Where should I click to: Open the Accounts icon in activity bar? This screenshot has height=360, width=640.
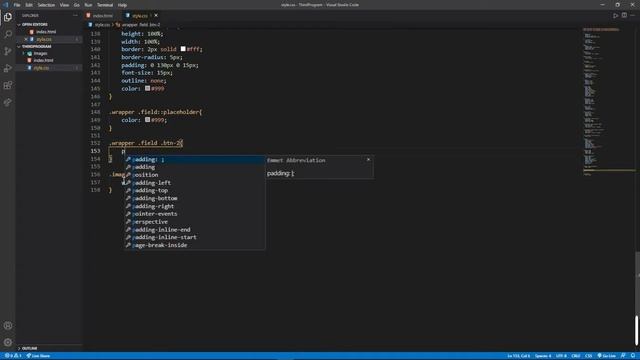pos(8,326)
